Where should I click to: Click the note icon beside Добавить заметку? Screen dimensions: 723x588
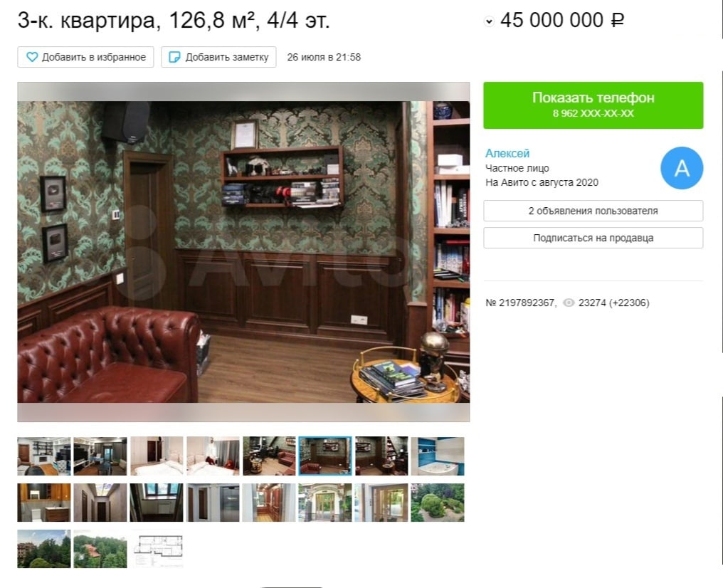[x=174, y=57]
